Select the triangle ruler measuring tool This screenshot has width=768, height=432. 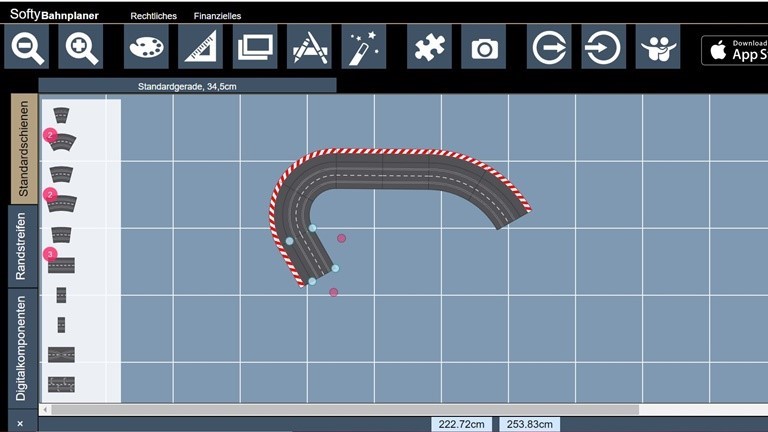point(200,47)
